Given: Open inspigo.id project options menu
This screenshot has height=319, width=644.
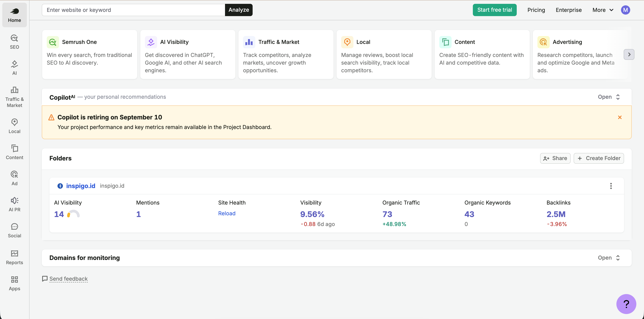Looking at the screenshot, I should [x=611, y=186].
